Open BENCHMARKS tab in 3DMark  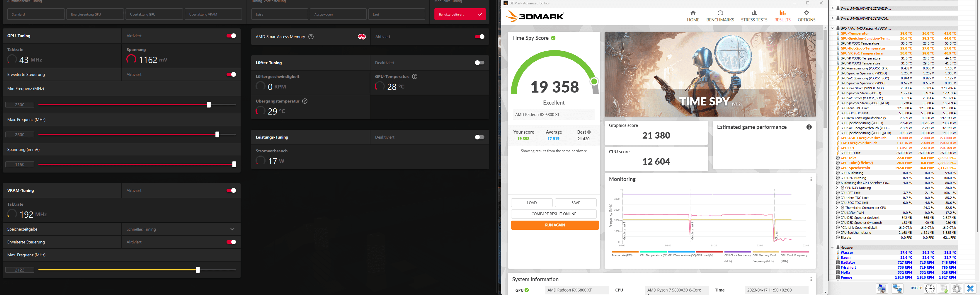[720, 16]
